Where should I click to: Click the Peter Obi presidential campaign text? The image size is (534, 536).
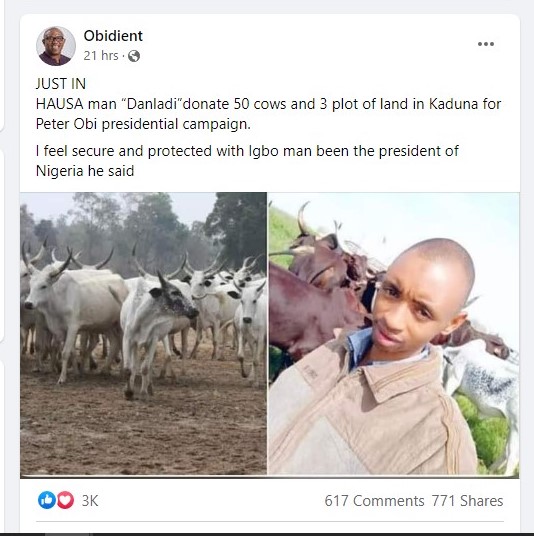[143, 124]
